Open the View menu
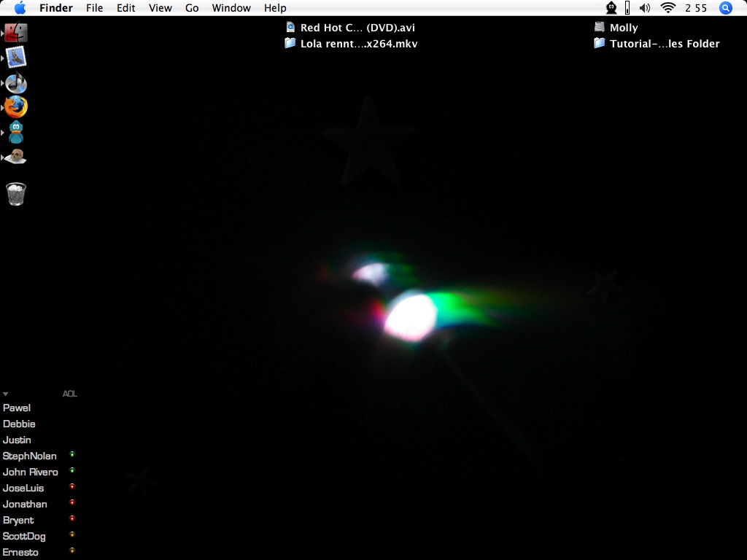 [x=160, y=8]
